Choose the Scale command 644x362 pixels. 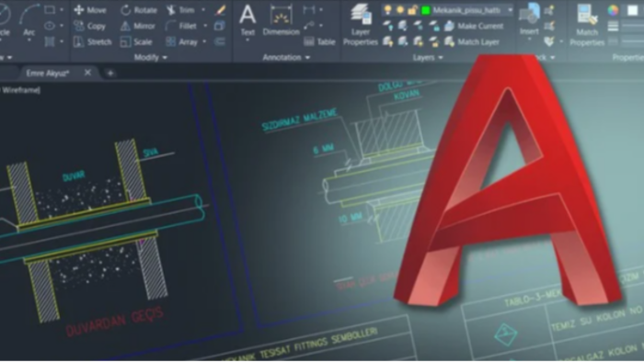(136, 41)
